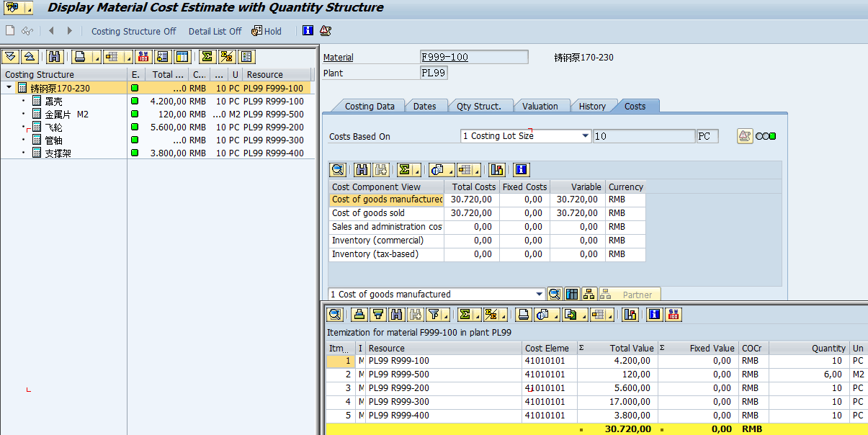Image resolution: width=868 pixels, height=435 pixels.
Task: Click the blue info icon in cost component toolbar
Action: point(521,170)
